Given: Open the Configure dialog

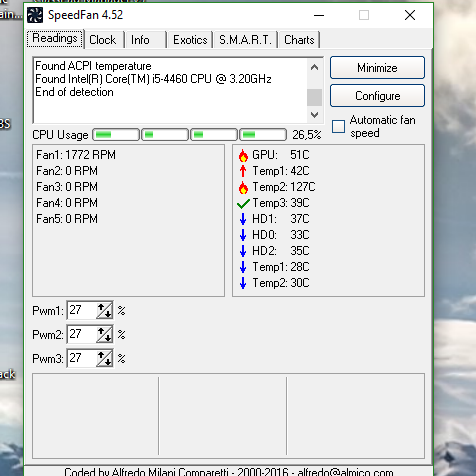Looking at the screenshot, I should tap(377, 96).
